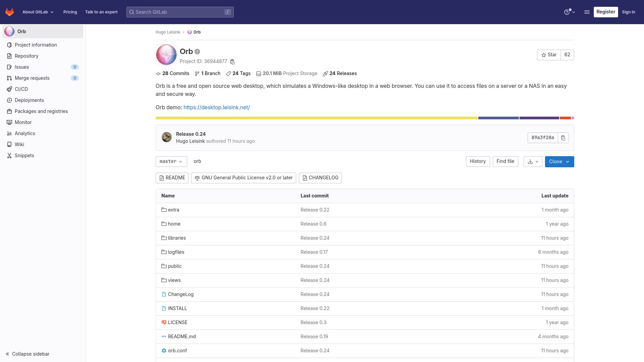Viewport: 644px width, 362px height.
Task: Open Release 0.22 commit for extra folder
Action: (x=315, y=210)
